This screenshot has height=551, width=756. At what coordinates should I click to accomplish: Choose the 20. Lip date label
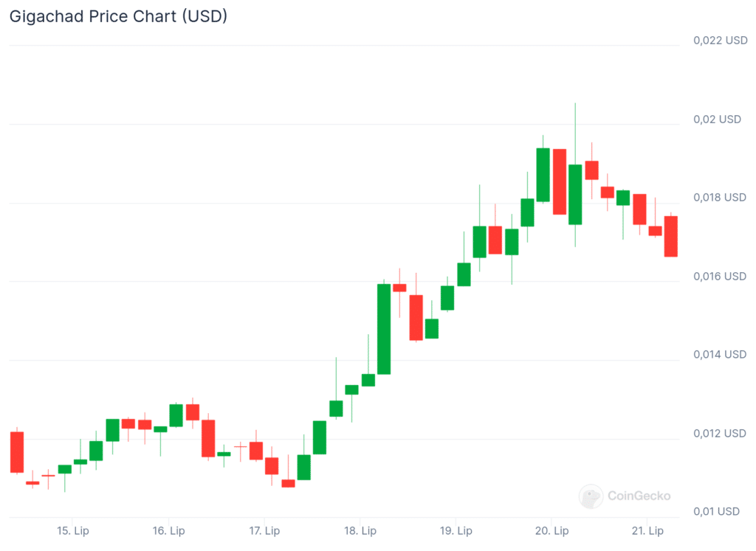click(551, 530)
